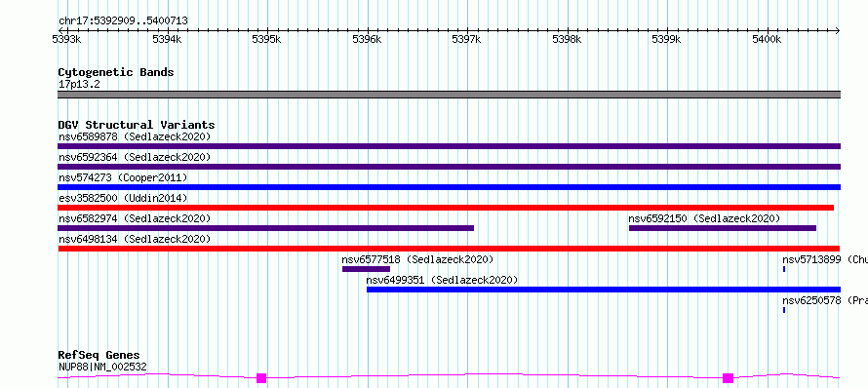Click the nsv6499351 blue variant bar
The width and height of the screenshot is (868, 388).
pos(604,290)
